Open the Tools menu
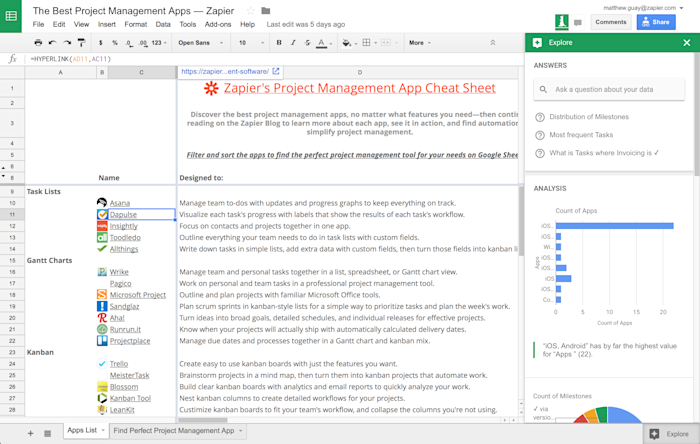 188,25
